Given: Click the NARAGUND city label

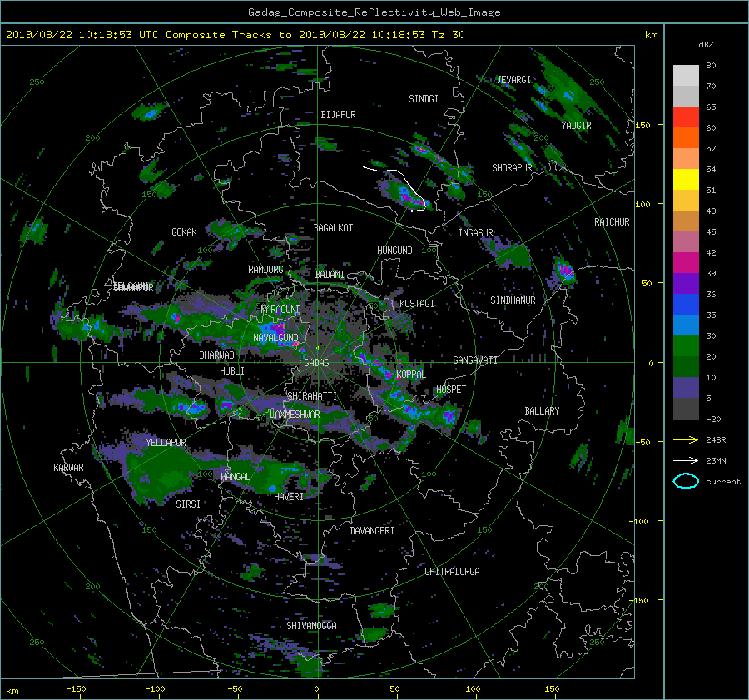Looking at the screenshot, I should coord(281,310).
